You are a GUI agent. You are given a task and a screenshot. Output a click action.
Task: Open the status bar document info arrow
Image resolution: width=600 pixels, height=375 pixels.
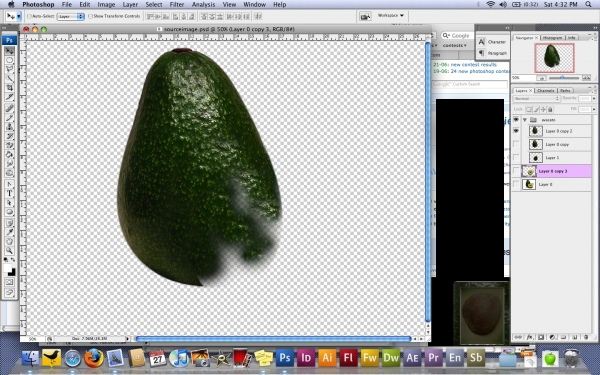coord(128,339)
